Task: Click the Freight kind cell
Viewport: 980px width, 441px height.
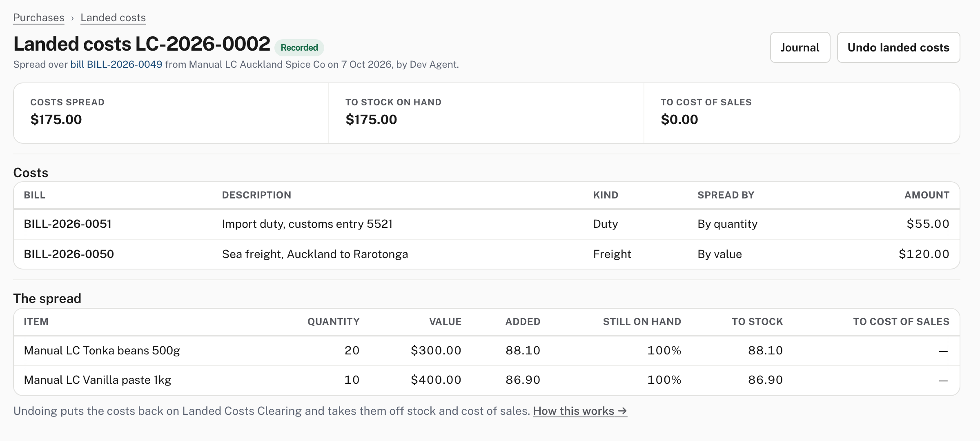Action: (612, 254)
